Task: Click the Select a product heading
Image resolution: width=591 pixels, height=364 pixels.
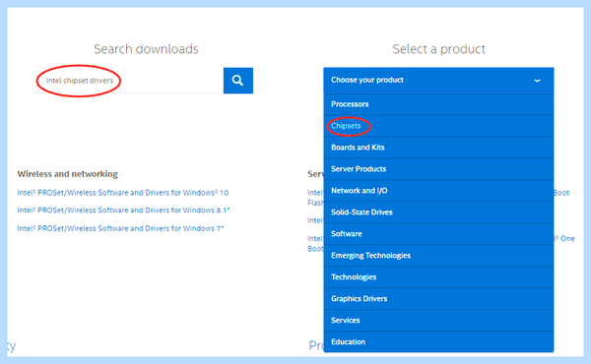Action: tap(438, 49)
